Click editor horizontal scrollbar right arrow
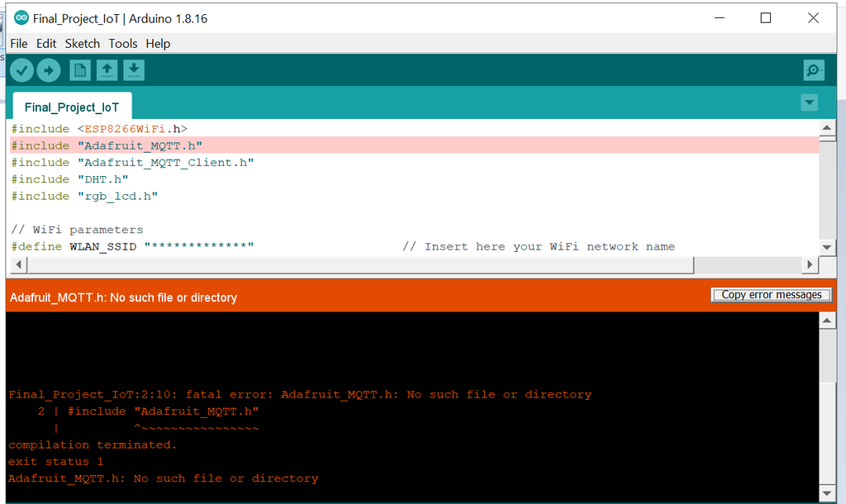Viewport: 846px width, 504px height. 810,264
